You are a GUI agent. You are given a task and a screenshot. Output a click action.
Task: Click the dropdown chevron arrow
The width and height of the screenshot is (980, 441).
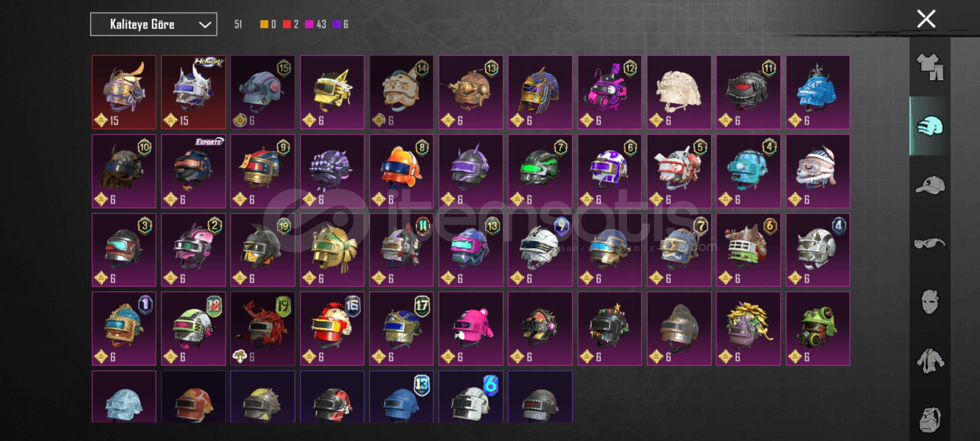click(x=205, y=25)
